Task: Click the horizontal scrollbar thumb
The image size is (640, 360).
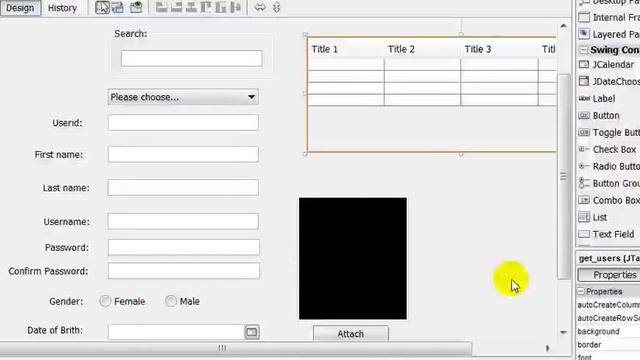Action: [236, 348]
